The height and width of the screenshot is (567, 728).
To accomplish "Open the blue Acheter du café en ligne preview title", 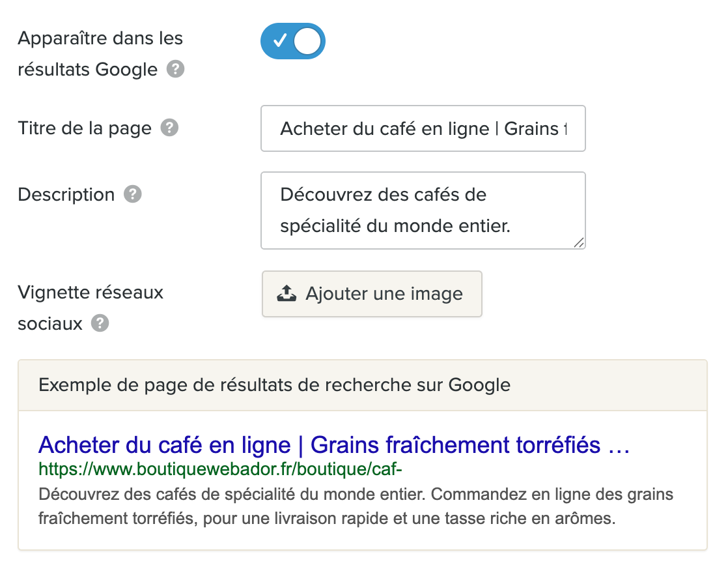I will click(x=334, y=444).
